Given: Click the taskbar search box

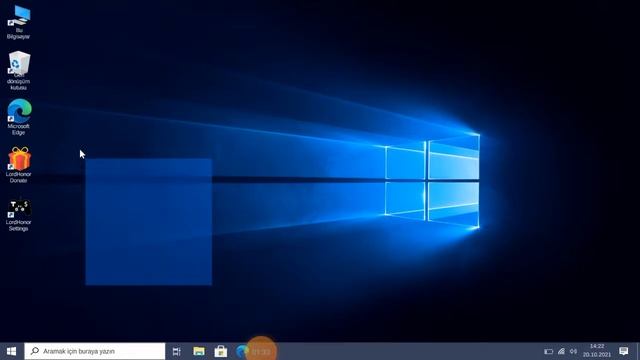Looking at the screenshot, I should 95,351.
